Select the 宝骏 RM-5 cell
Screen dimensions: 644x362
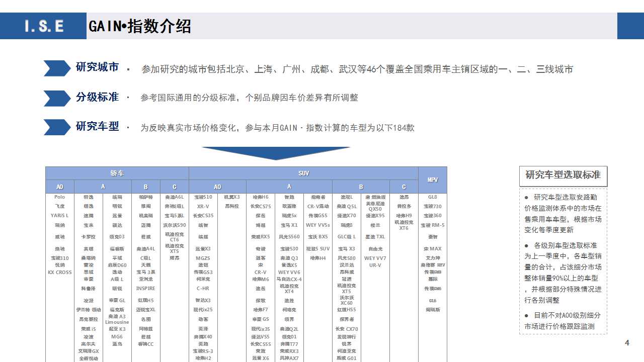[433, 225]
